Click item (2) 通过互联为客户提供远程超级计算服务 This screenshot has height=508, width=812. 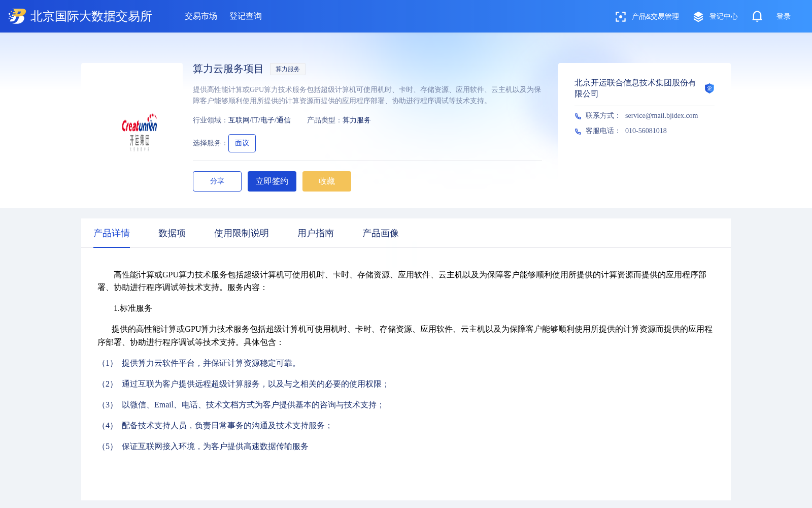[x=244, y=384]
